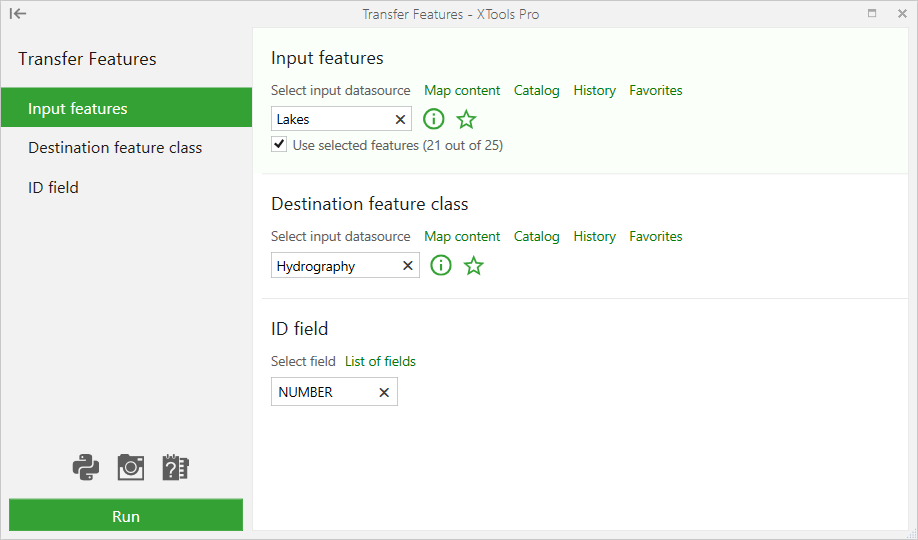
Task: Open Map content for input features
Action: point(462,90)
